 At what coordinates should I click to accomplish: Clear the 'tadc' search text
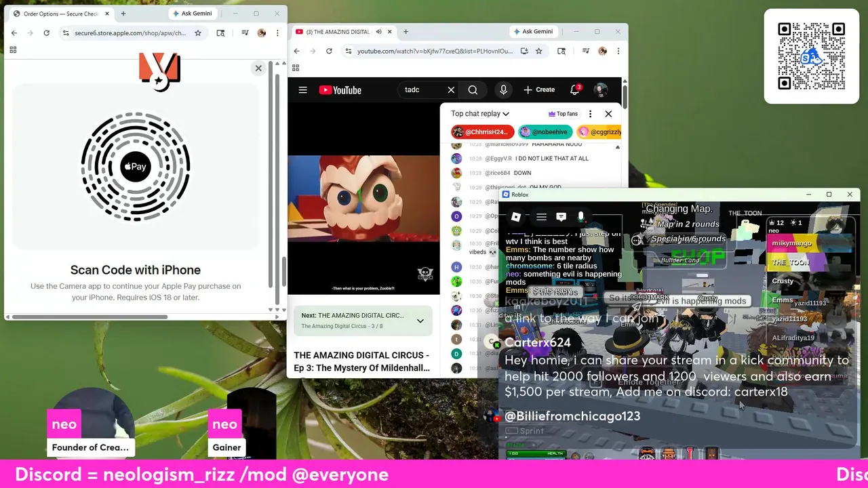451,89
